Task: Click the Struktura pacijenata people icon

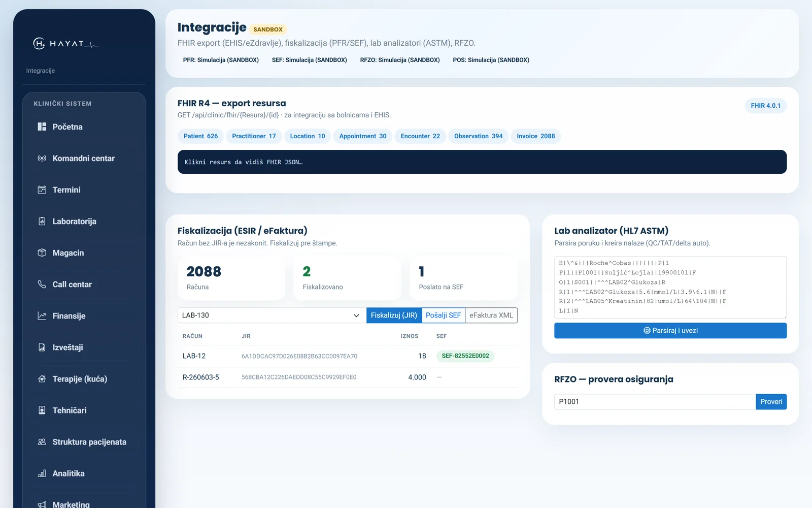Action: pos(42,441)
